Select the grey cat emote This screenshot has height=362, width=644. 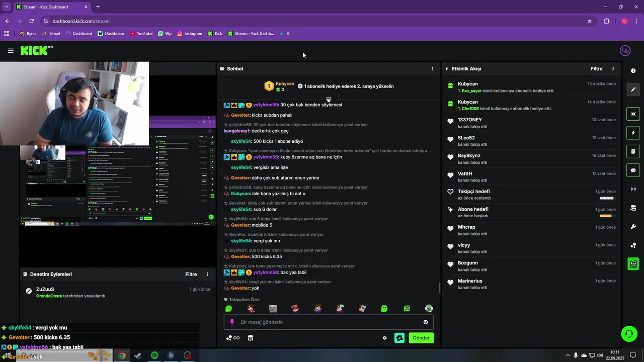273,309
